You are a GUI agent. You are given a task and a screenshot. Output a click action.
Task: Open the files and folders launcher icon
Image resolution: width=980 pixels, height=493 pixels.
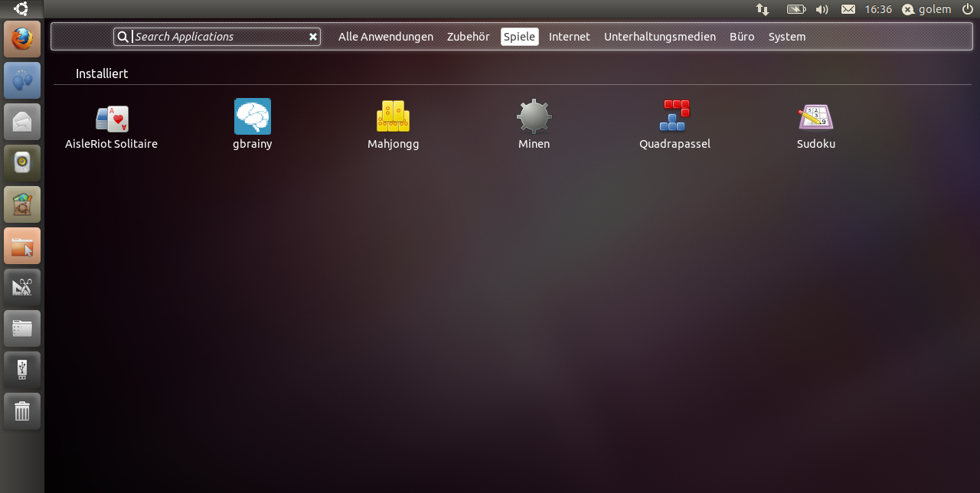click(x=22, y=328)
